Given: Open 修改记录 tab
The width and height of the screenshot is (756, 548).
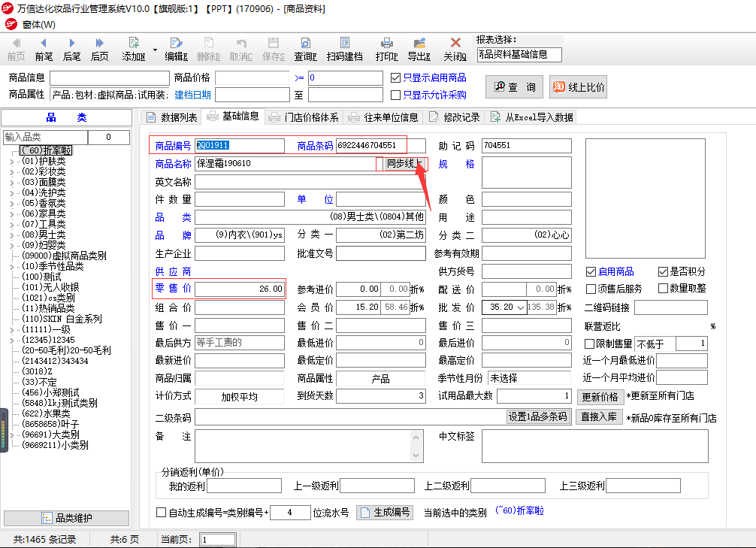Looking at the screenshot, I should coord(454,117).
